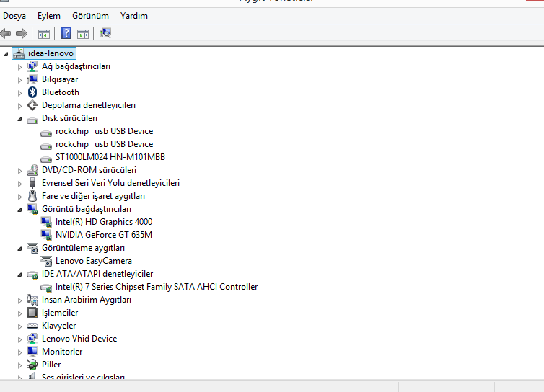Click the Fare ve diğer işaret aygıtları mouse icon
Image resolution: width=544 pixels, height=392 pixels.
point(32,196)
